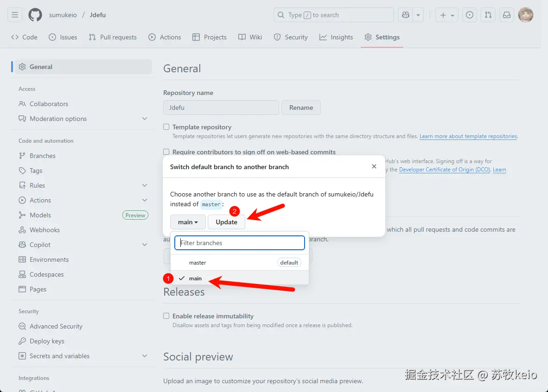Toggle Template repository checkbox
This screenshot has width=548, height=392.
(166, 127)
